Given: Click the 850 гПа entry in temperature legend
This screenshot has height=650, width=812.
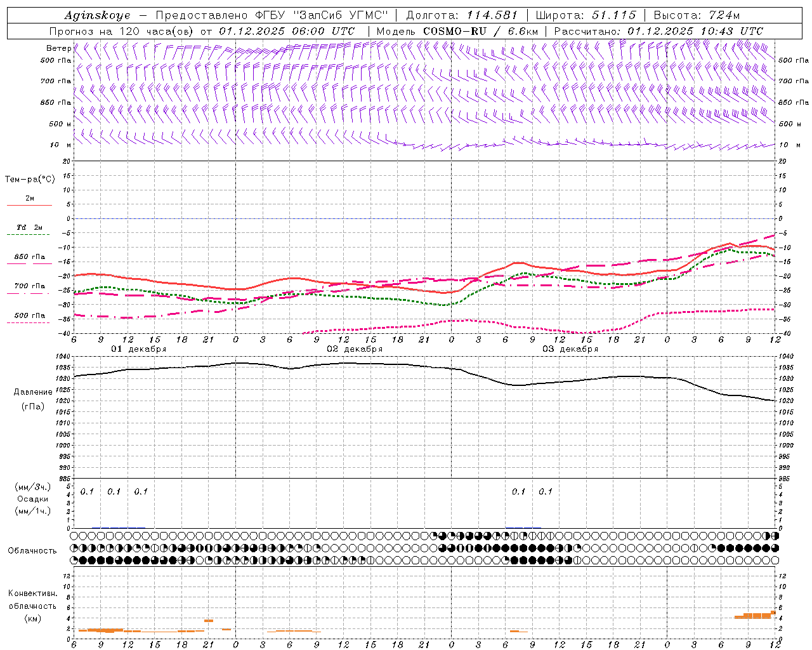Looking at the screenshot, I should [x=30, y=257].
